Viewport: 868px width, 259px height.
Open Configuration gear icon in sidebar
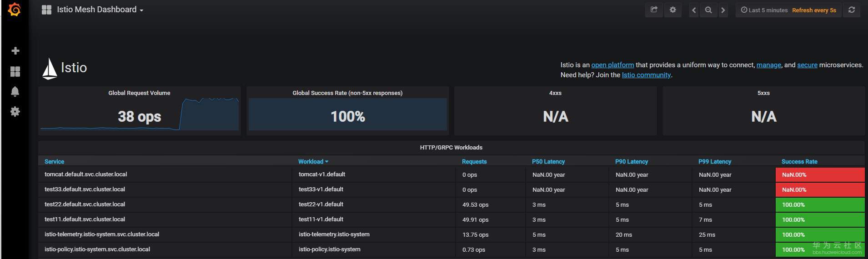coord(15,112)
